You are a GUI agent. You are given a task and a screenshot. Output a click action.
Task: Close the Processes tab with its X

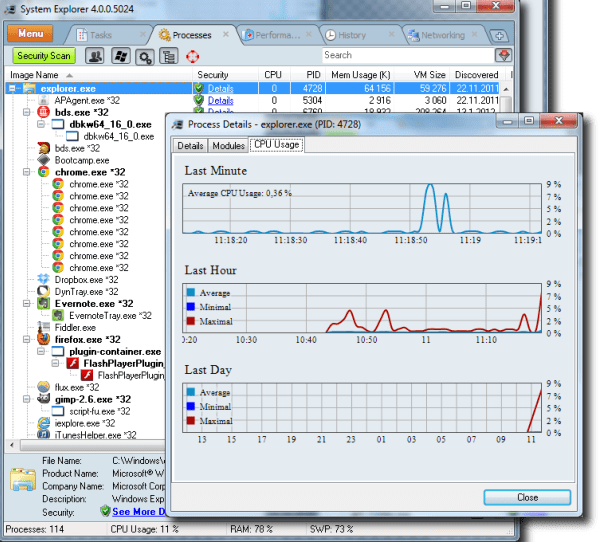click(x=226, y=34)
